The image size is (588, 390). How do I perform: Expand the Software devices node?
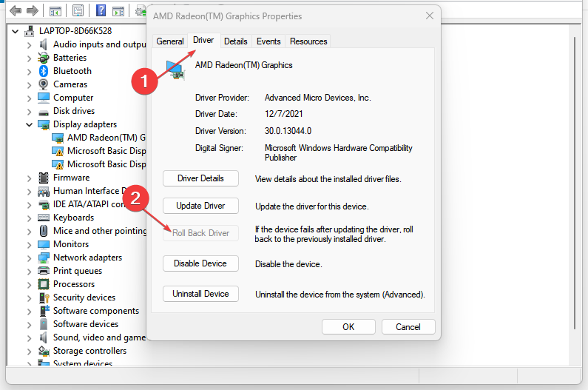[x=30, y=325]
